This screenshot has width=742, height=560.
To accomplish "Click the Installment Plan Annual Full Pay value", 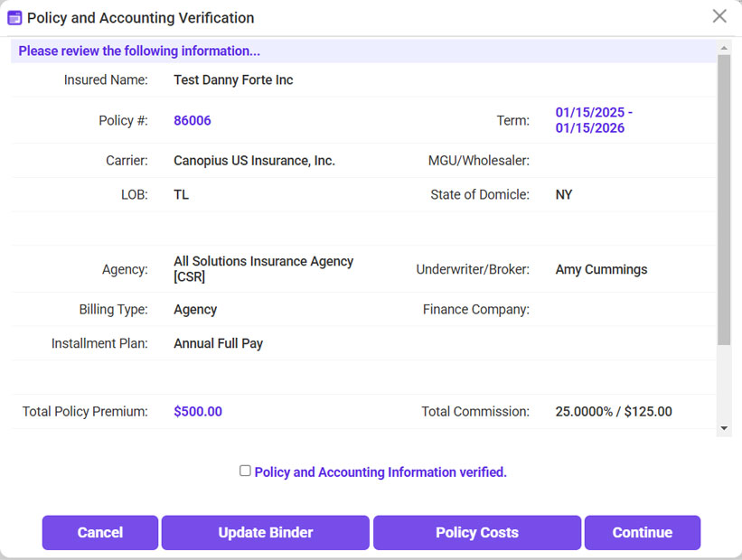I will pos(219,343).
